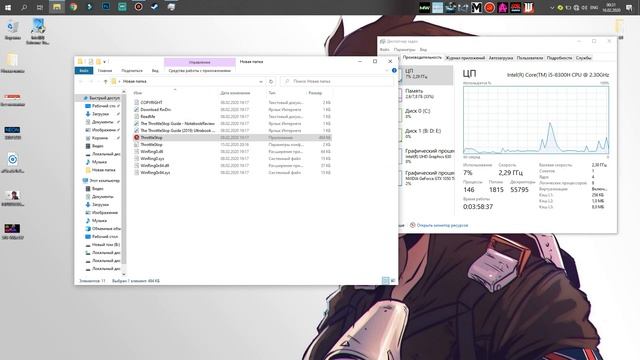Select Диск 0 (C:) in Task Manager
This screenshot has height=360, width=640.
click(427, 113)
